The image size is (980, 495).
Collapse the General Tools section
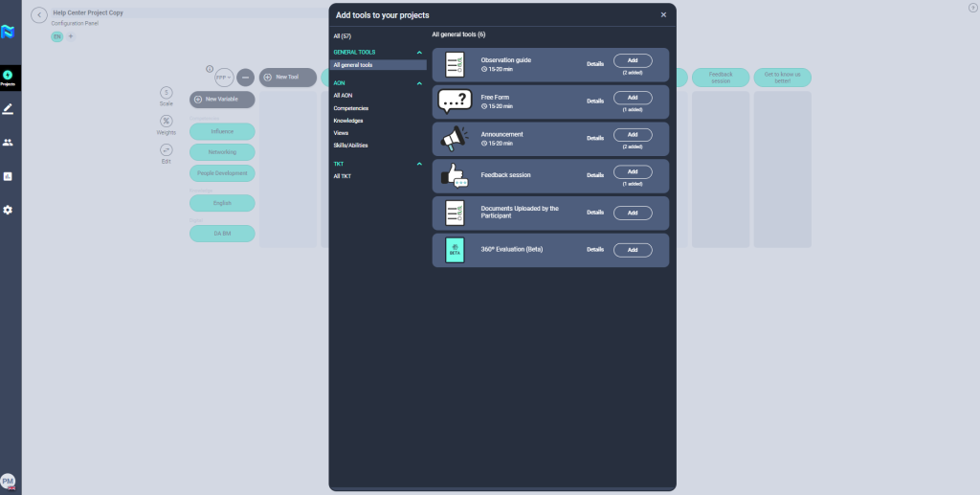pos(419,52)
